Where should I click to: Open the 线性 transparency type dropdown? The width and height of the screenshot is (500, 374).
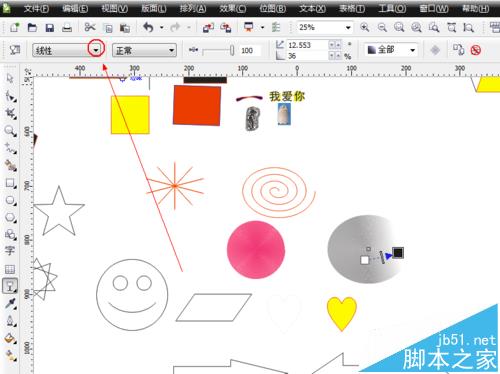[x=96, y=50]
